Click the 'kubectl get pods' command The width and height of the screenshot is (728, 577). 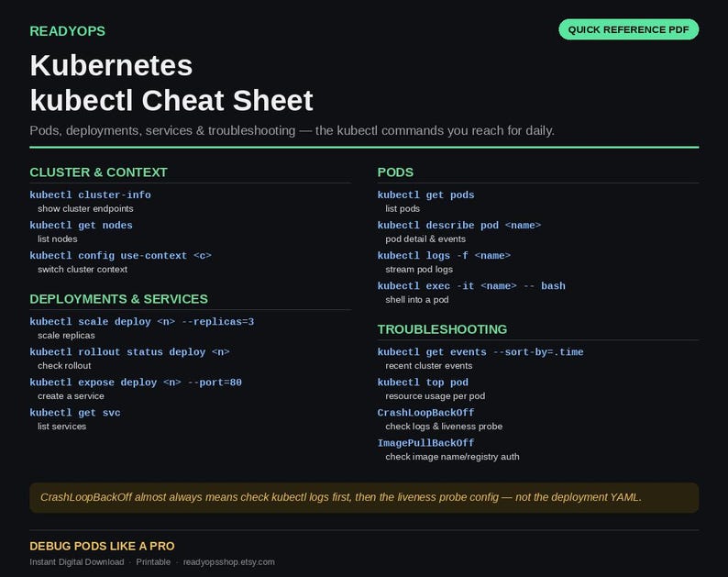[x=425, y=195]
